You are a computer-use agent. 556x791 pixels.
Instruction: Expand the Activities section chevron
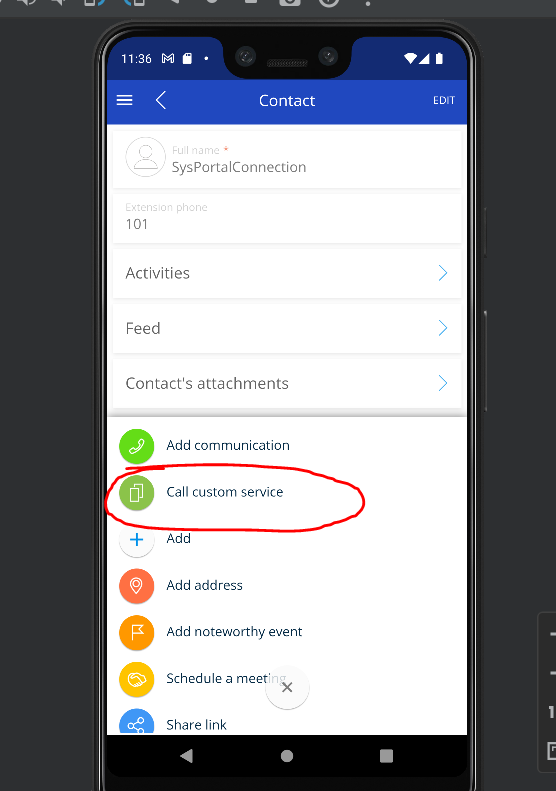point(443,273)
